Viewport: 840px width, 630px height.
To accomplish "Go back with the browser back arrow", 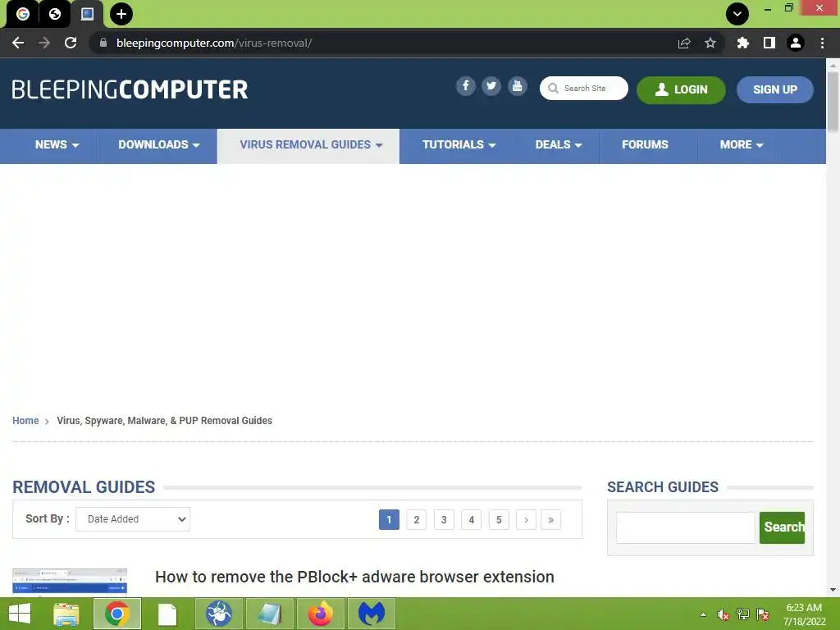I will 18,43.
